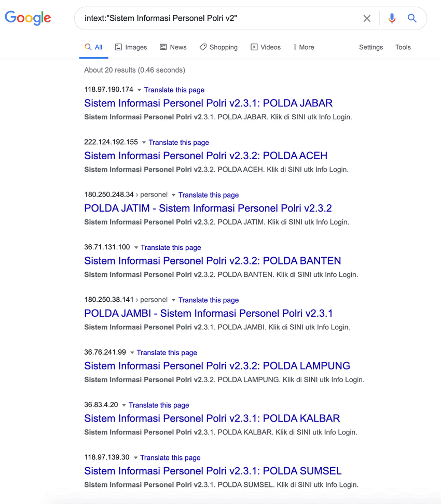
Task: Click inside the search query text field
Action: pyautogui.click(x=218, y=19)
